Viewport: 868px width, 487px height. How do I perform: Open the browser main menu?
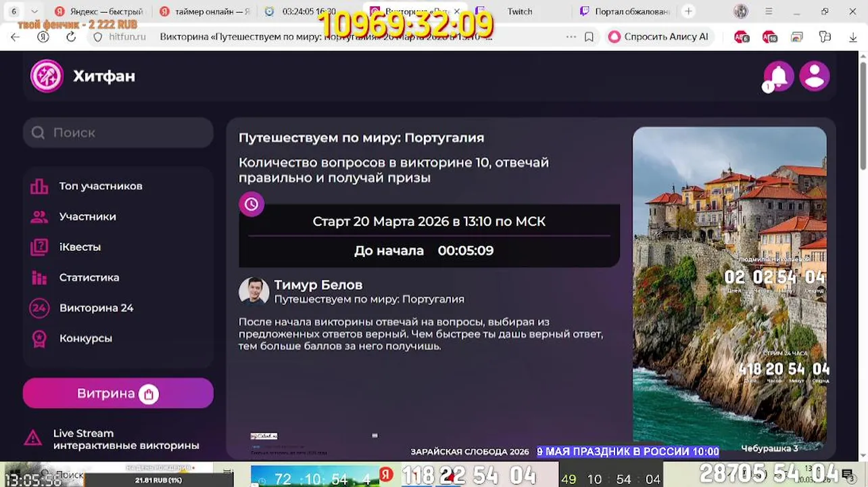pos(769,11)
